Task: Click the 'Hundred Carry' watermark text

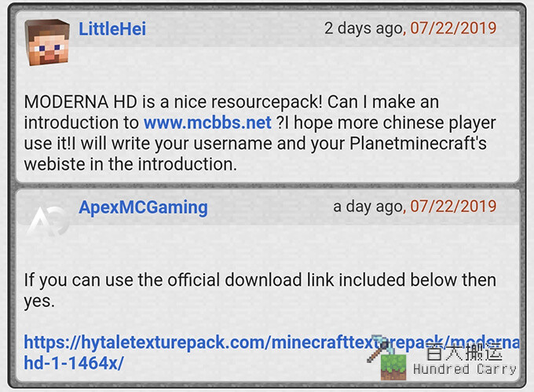Action: click(465, 369)
